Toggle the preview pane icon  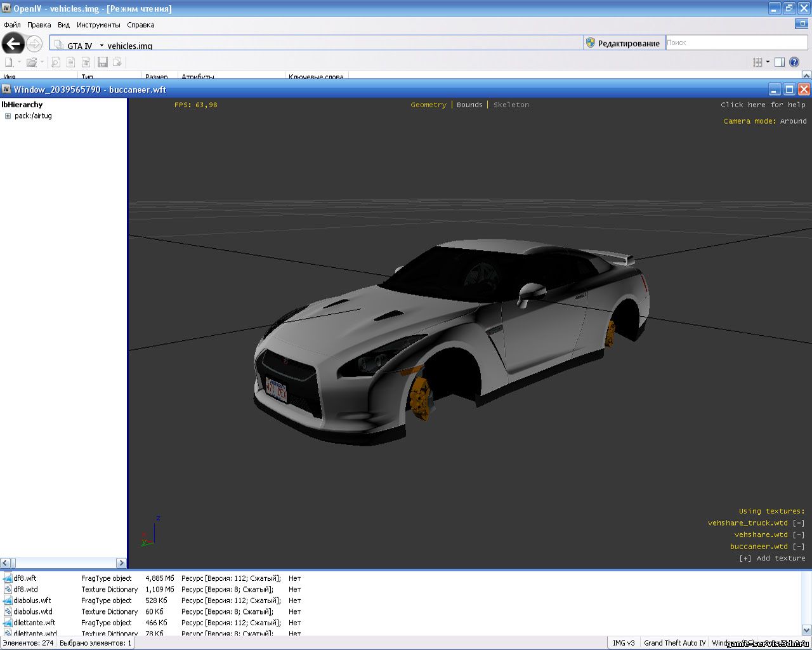(x=780, y=62)
